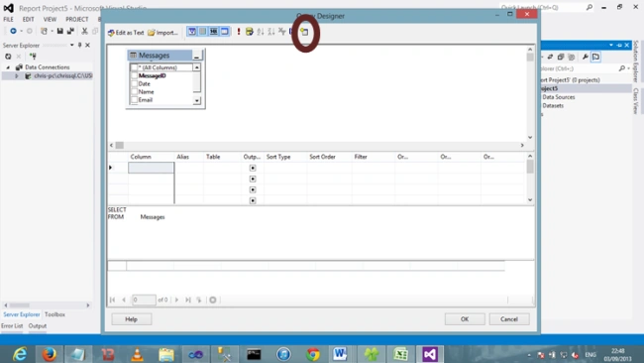
Task: Click the Navigate Backward blue arrow icon
Action: point(13,31)
